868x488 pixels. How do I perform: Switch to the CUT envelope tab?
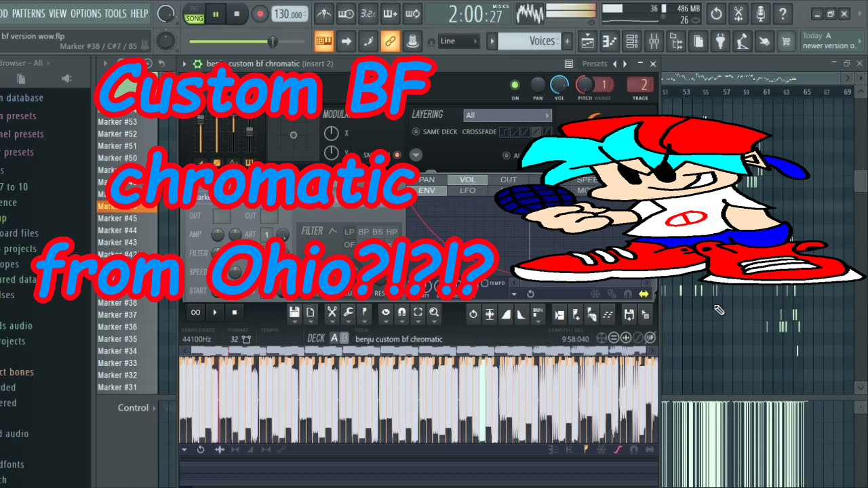pyautogui.click(x=509, y=180)
